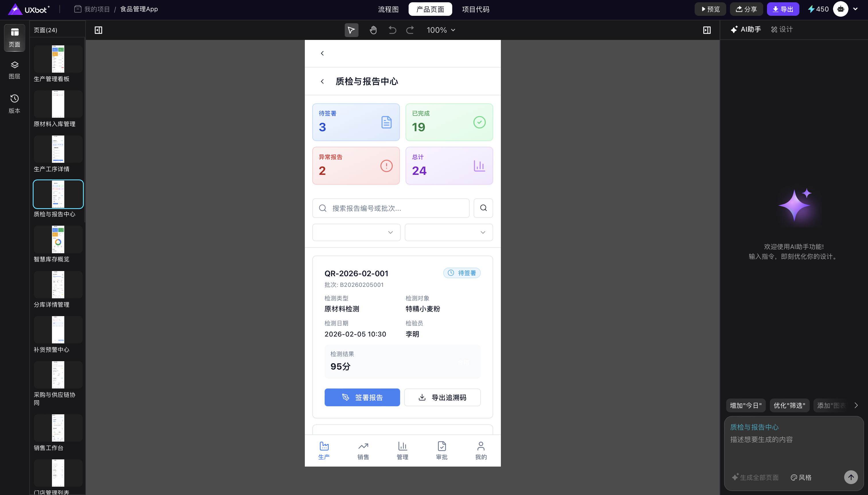
Task: Open the 风格 style picker
Action: [801, 477]
